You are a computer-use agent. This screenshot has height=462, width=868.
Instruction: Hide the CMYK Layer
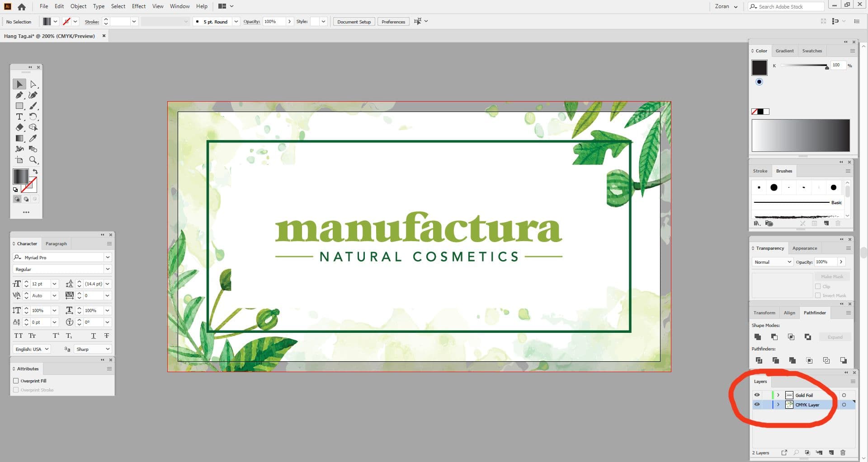[x=757, y=404]
